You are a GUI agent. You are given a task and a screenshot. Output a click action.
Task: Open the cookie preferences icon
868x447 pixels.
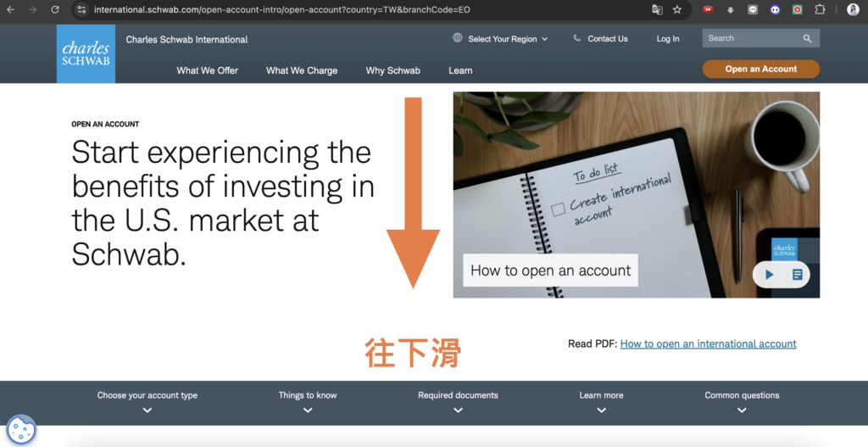point(20,429)
